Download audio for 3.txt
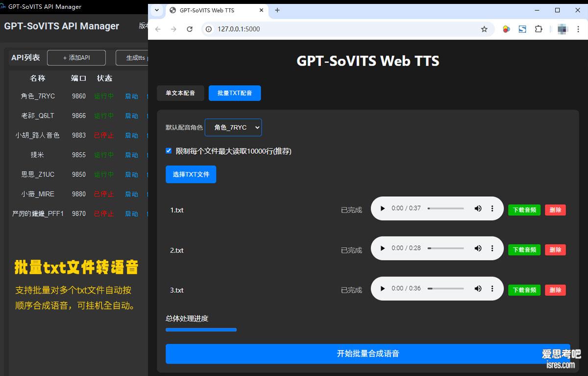 tap(524, 290)
